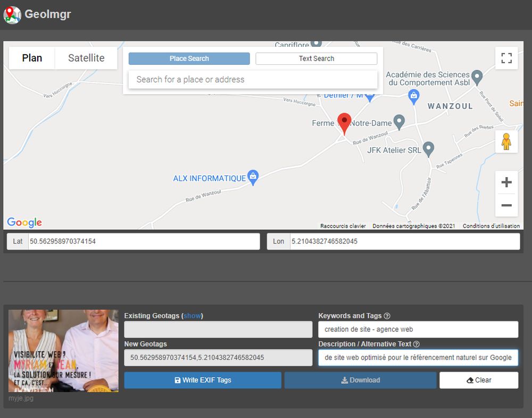Switch map to Plan view
The width and height of the screenshot is (532, 418).
click(x=32, y=58)
